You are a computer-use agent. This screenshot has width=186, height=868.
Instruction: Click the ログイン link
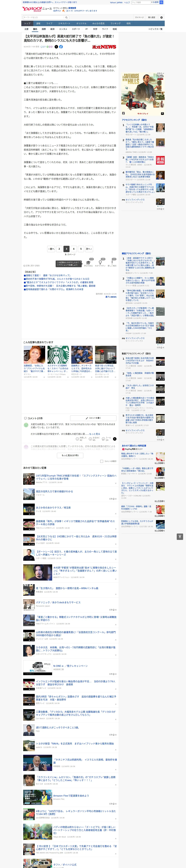click(57, 11)
